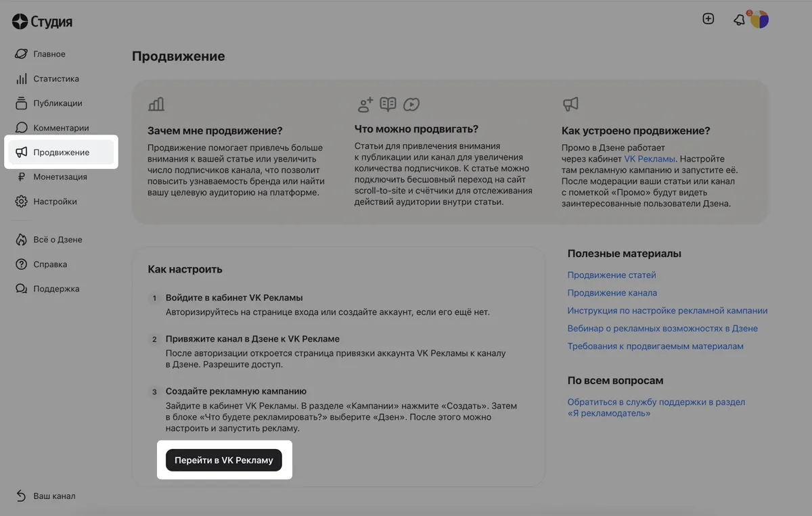This screenshot has height=516, width=812.
Task: Click По всем вопросам heading
Action: pos(616,381)
